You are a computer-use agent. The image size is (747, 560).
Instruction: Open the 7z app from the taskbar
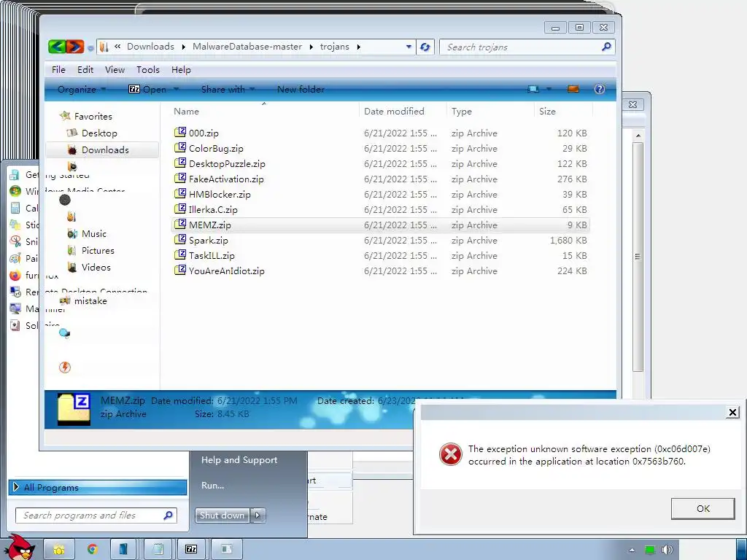point(191,550)
